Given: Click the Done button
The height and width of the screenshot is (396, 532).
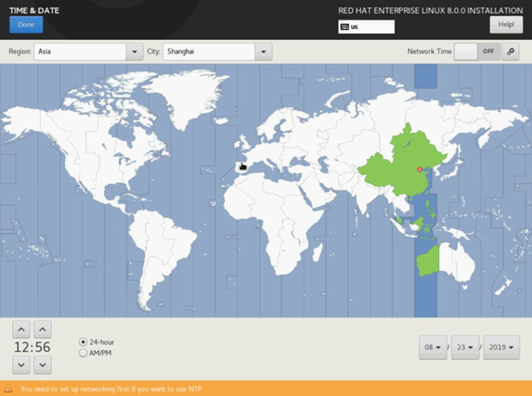Looking at the screenshot, I should point(26,25).
